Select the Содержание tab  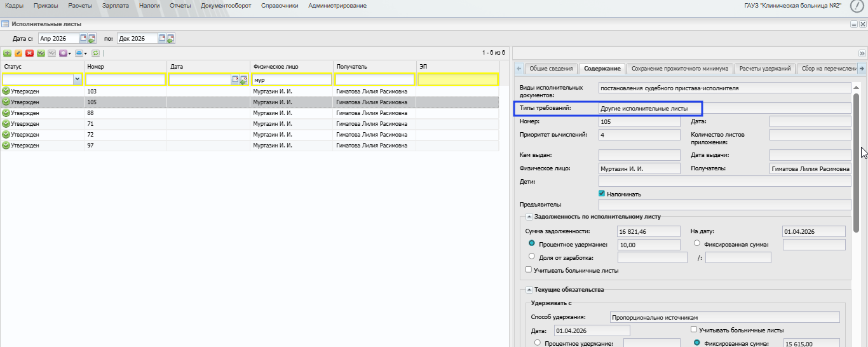(x=602, y=69)
